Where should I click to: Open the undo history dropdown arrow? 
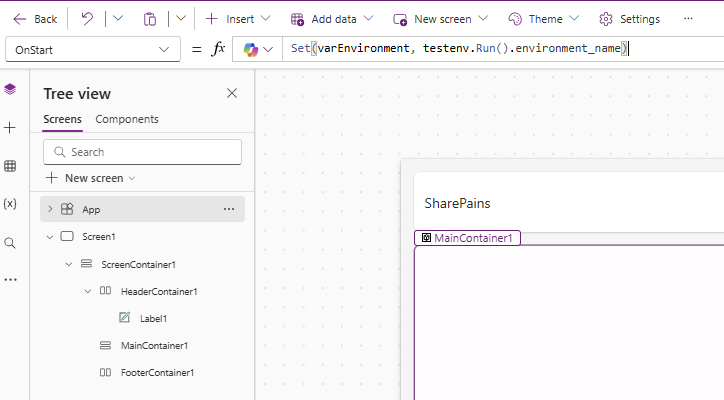[118, 19]
